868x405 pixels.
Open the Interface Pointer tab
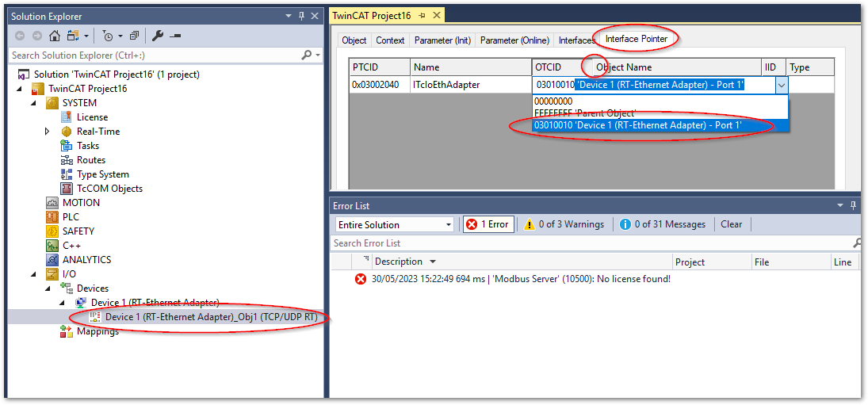(x=636, y=39)
